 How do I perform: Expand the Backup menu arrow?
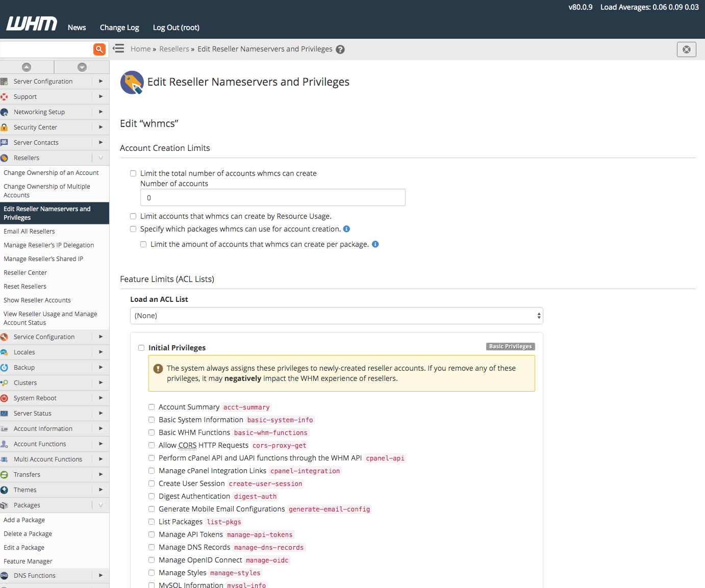click(x=100, y=368)
